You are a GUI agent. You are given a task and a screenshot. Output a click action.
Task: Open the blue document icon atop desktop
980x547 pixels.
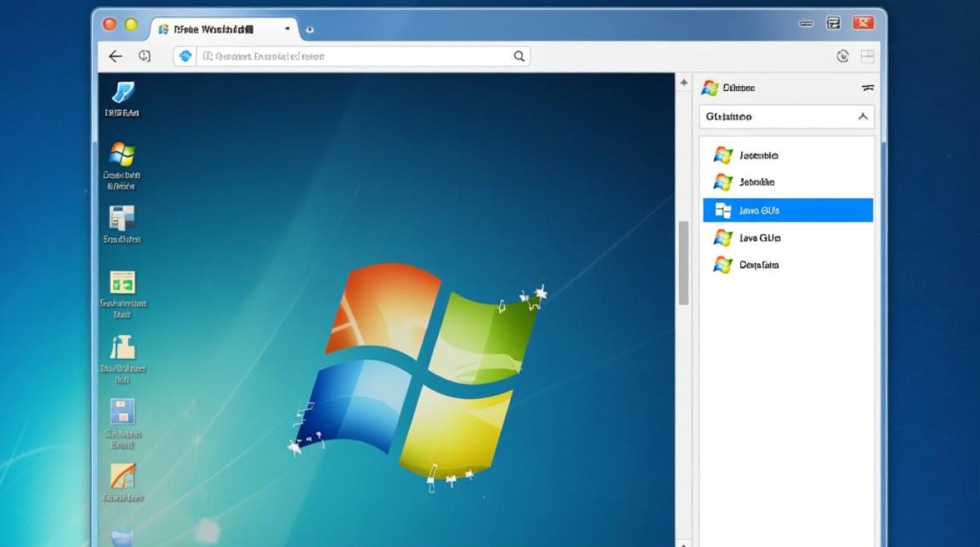(122, 93)
